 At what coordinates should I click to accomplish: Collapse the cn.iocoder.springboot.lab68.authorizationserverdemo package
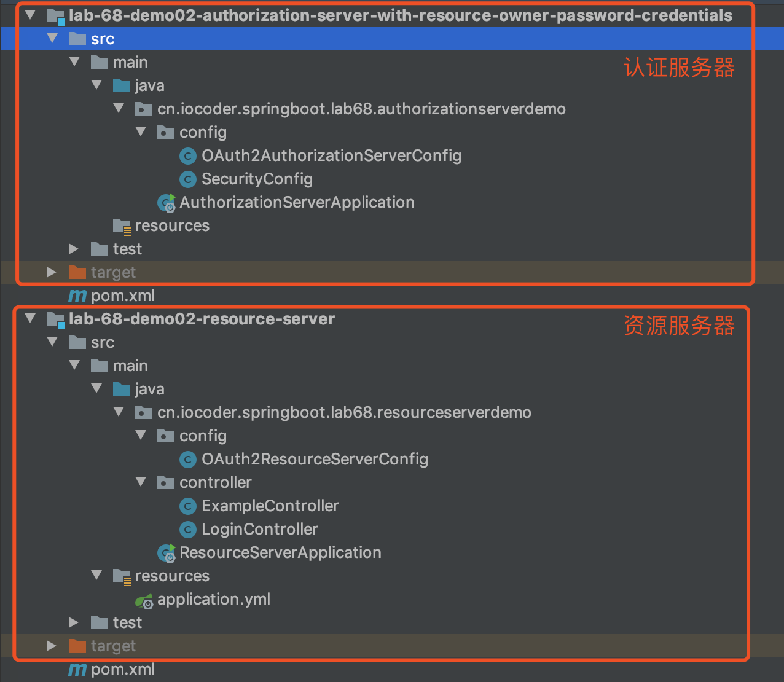click(x=119, y=109)
